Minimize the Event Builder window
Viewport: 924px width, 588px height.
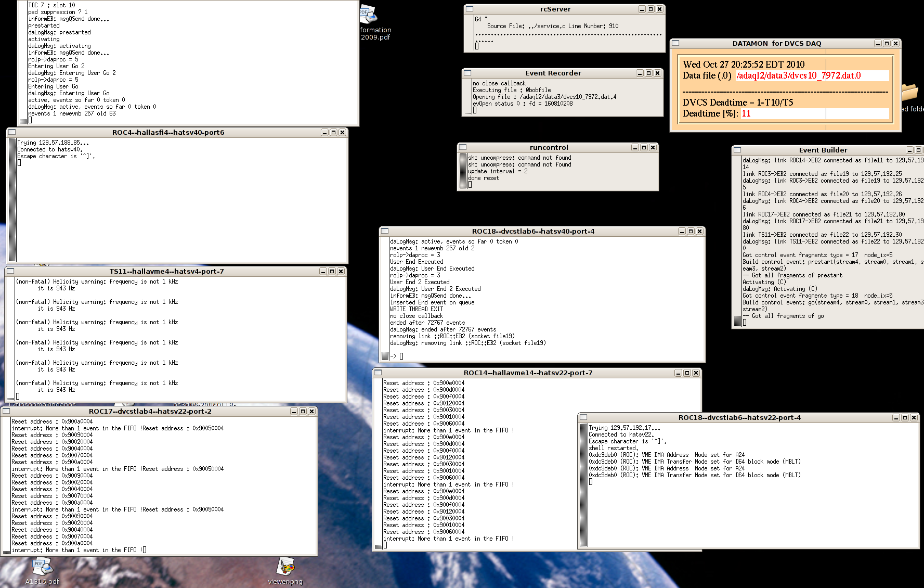(909, 150)
